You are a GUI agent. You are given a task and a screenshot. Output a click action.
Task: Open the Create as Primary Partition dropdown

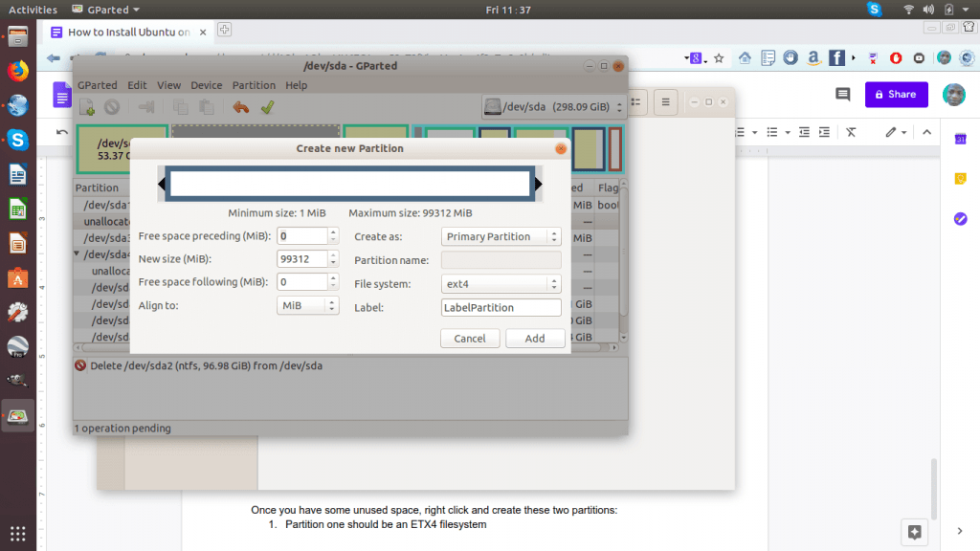coord(501,236)
